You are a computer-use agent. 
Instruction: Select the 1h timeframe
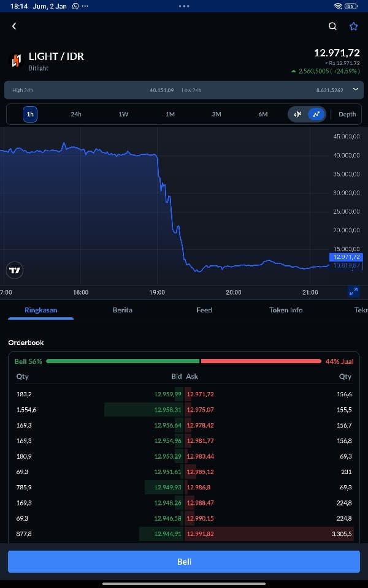[30, 114]
